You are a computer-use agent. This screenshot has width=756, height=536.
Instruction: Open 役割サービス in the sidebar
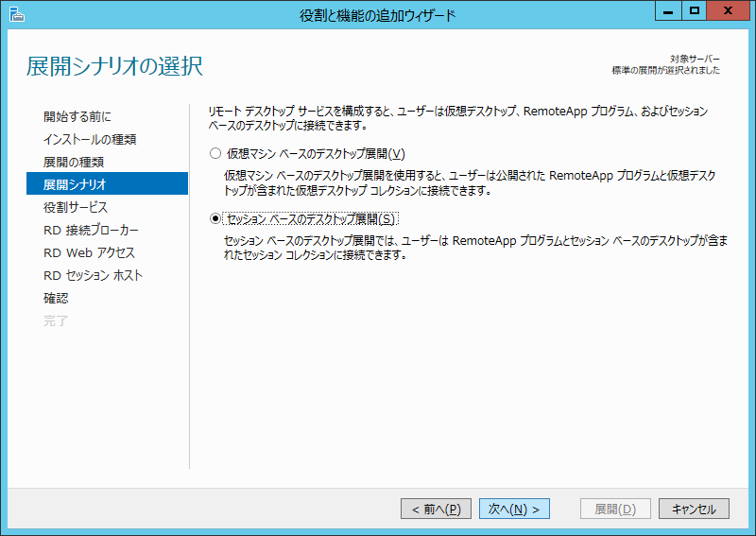pos(76,207)
